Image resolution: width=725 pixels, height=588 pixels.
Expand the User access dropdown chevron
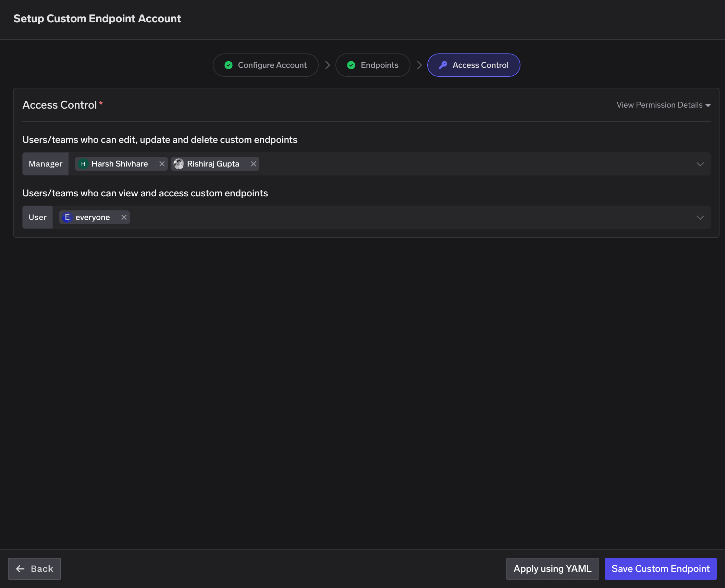pyautogui.click(x=700, y=218)
